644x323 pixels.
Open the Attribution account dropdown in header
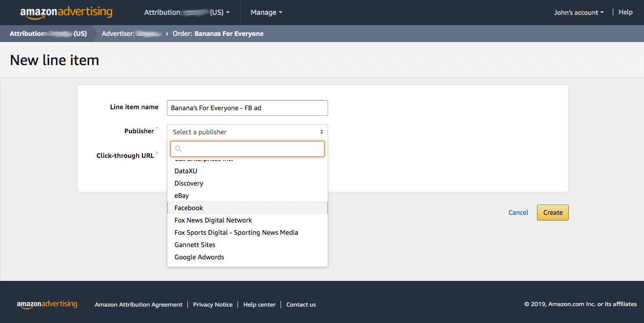click(187, 12)
